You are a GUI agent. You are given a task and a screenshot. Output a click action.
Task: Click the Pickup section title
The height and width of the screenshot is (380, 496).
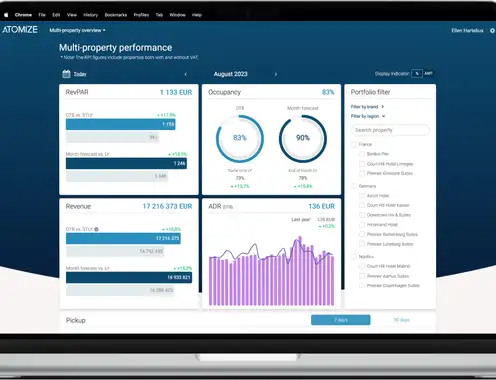click(76, 320)
